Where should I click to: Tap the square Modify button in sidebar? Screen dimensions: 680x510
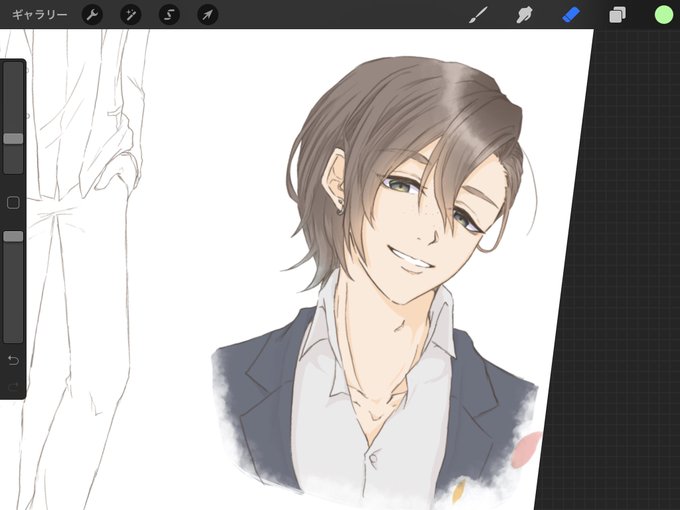click(x=13, y=203)
